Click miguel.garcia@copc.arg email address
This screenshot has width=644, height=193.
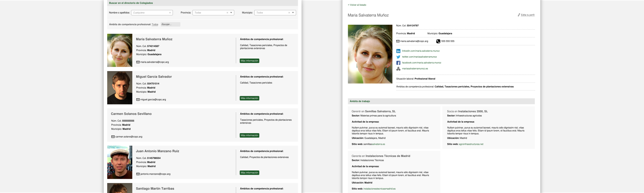pos(153,99)
